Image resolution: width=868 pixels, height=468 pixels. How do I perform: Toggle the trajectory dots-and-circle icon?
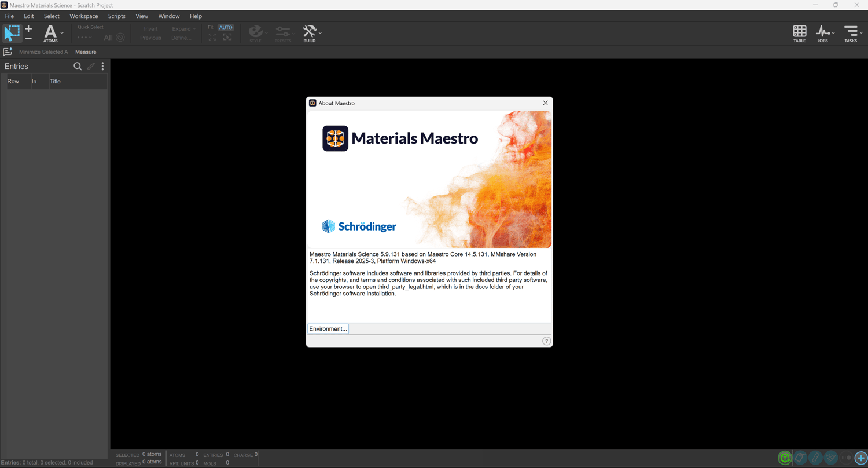pos(846,458)
